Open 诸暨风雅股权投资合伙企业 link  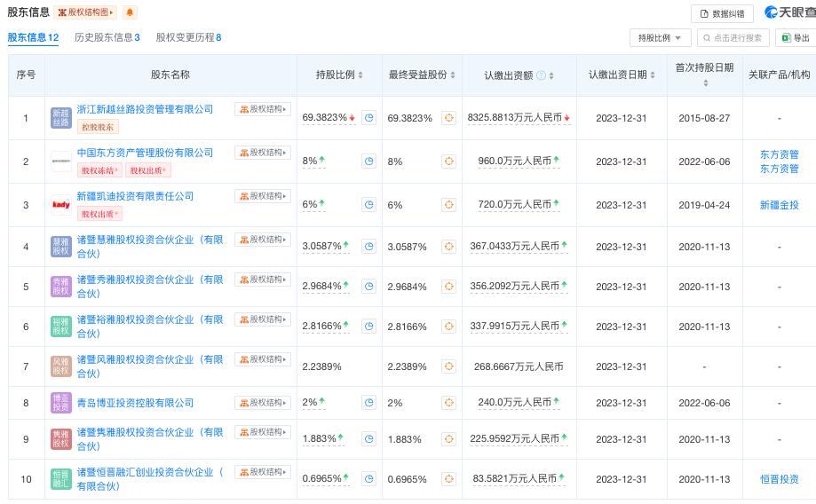(x=150, y=366)
